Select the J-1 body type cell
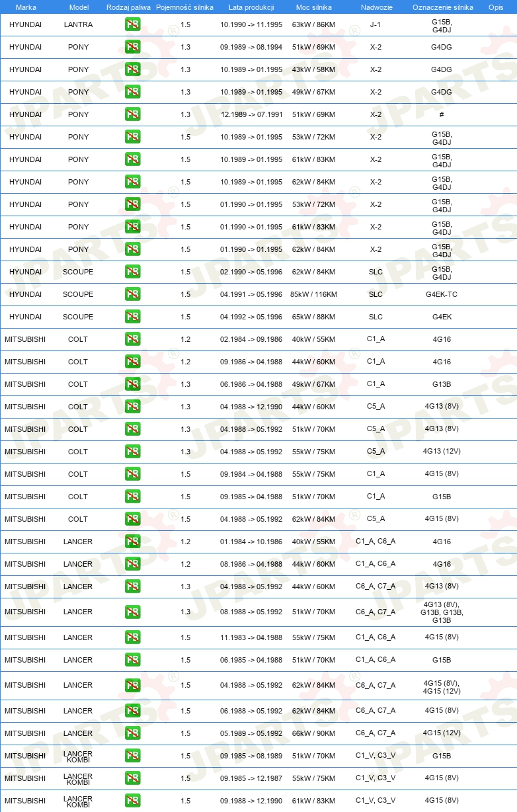517x812 pixels. pos(376,25)
